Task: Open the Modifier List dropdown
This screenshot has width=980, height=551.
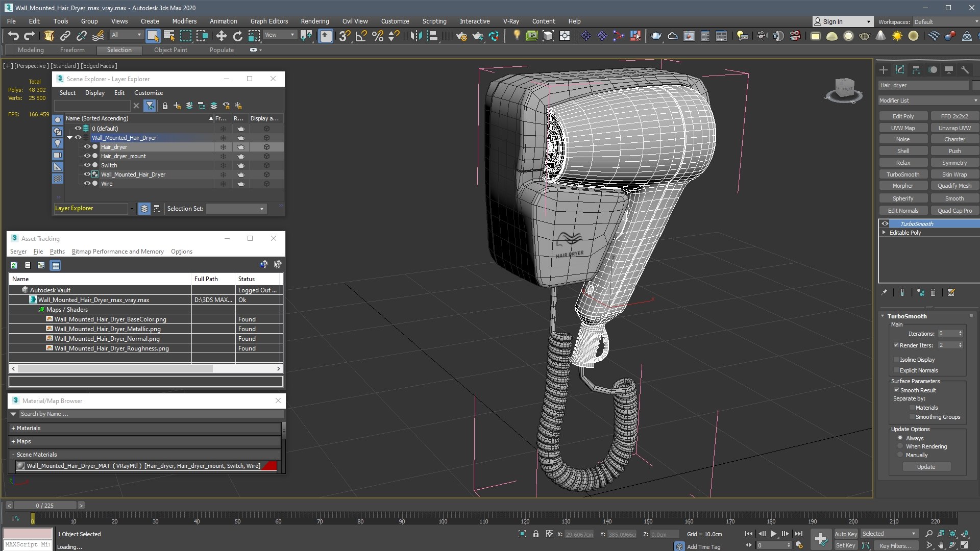Action: [928, 101]
